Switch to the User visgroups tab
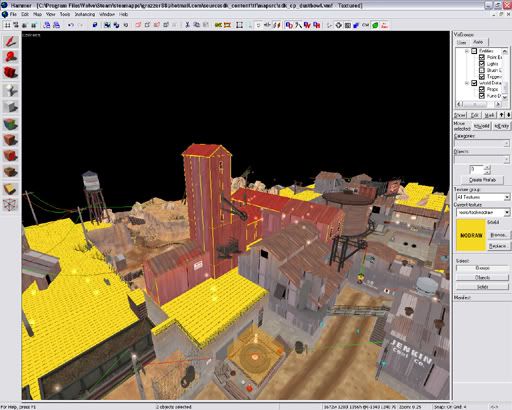 pyautogui.click(x=462, y=42)
